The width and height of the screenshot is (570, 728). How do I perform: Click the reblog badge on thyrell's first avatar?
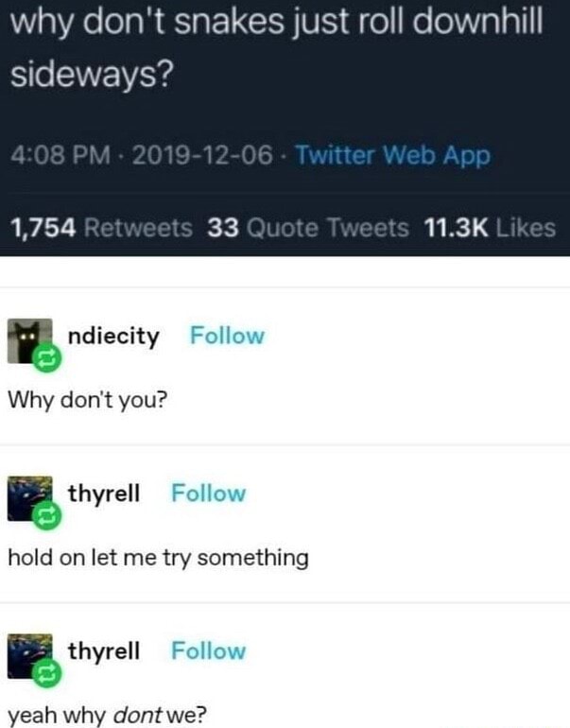tap(48, 517)
